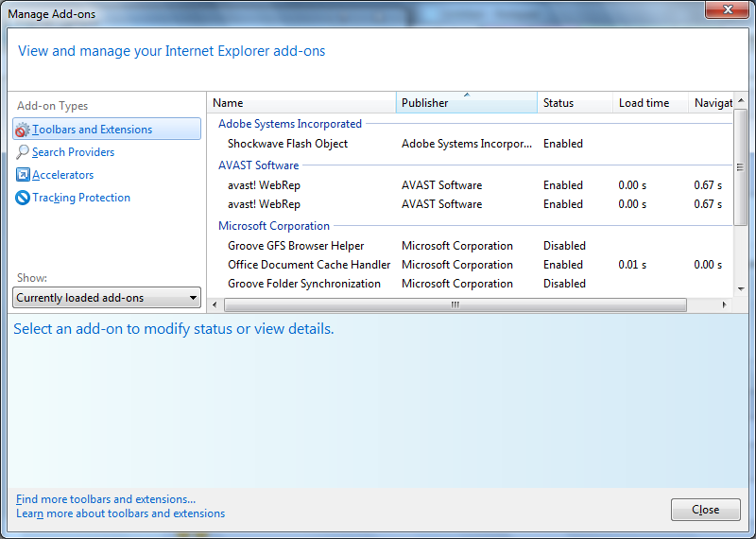Select Toolbars and Extensions type
Image resolution: width=756 pixels, height=539 pixels.
tap(107, 129)
